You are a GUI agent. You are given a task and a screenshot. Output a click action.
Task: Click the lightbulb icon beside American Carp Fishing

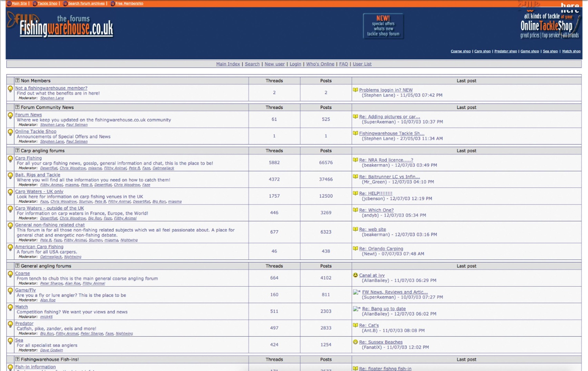pos(10,248)
